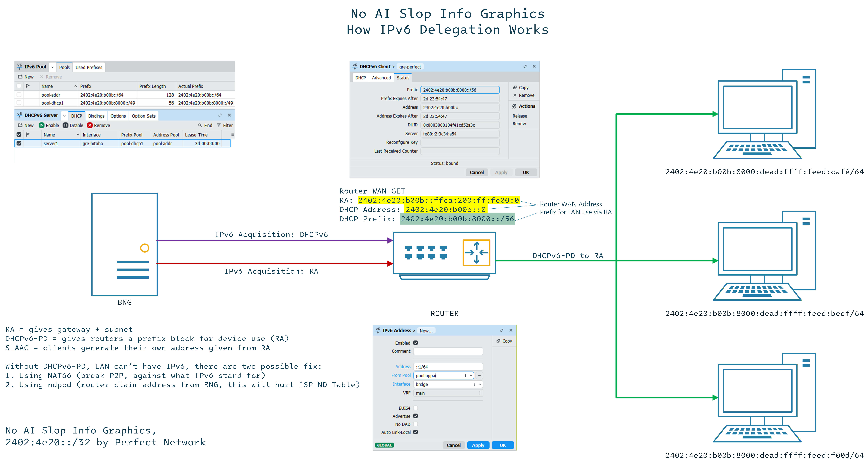Sort by Name column in IPv6 Pool
Image resolution: width=868 pixels, height=464 pixels.
59,86
